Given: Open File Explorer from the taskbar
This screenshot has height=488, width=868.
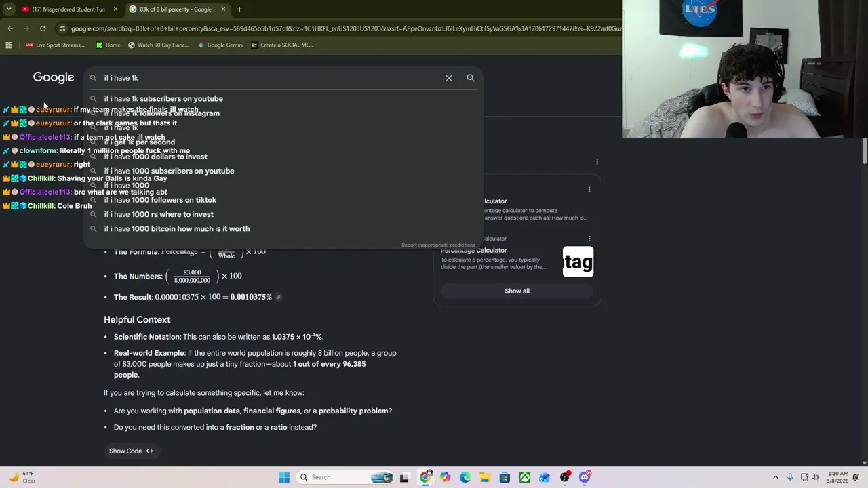Looking at the screenshot, I should click(x=485, y=477).
